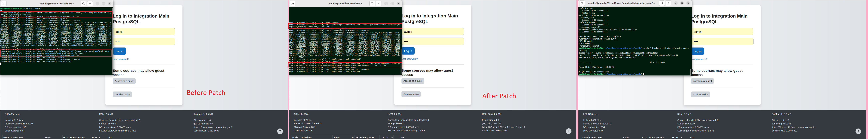This screenshot has width=868, height=139.
Task: Open the hamburger menu of the After Patch terminal
Action: click(x=379, y=3)
